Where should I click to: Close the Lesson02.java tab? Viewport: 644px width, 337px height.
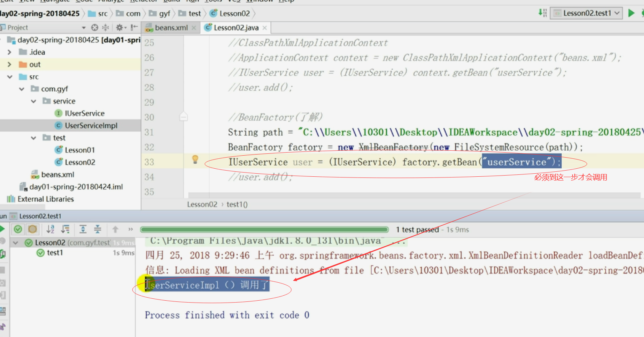(265, 28)
